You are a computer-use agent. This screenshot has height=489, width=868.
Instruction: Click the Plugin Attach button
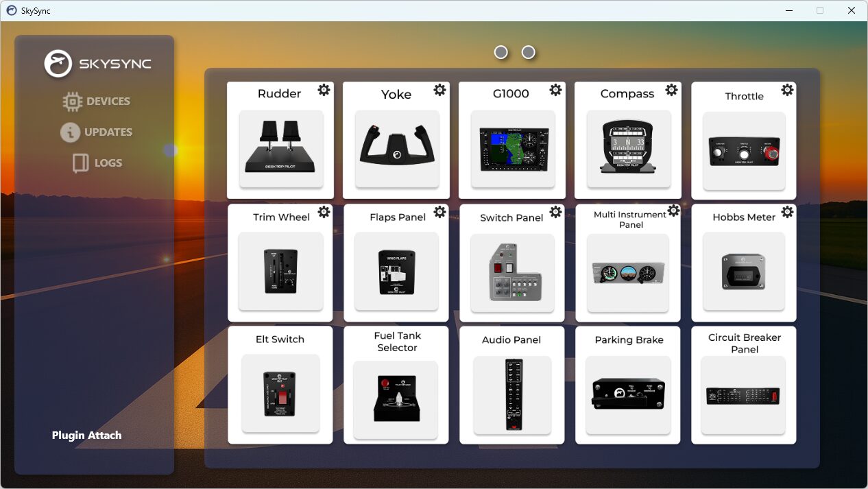pos(86,435)
